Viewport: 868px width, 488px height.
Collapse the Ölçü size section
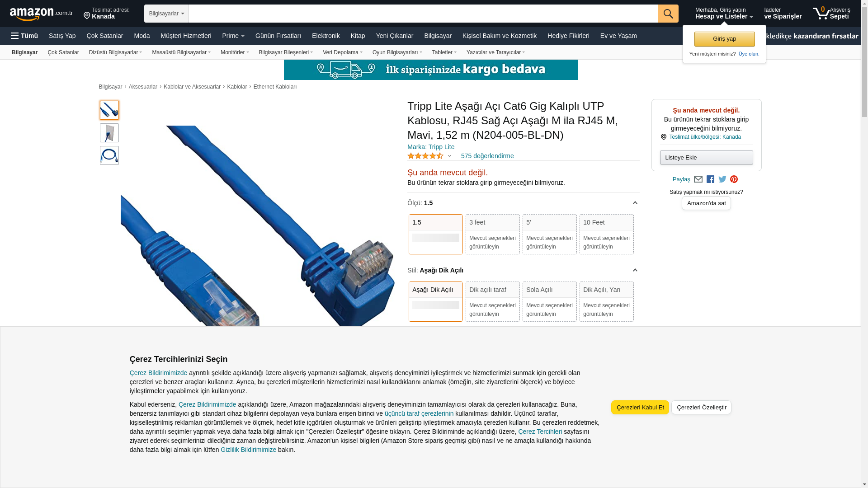click(x=635, y=203)
